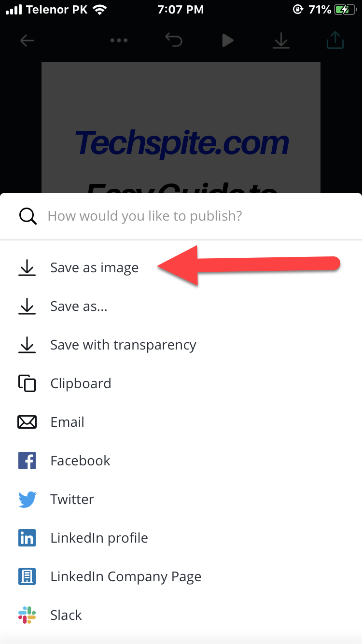Play the design preview
Image resolution: width=362 pixels, height=644 pixels.
(x=227, y=41)
